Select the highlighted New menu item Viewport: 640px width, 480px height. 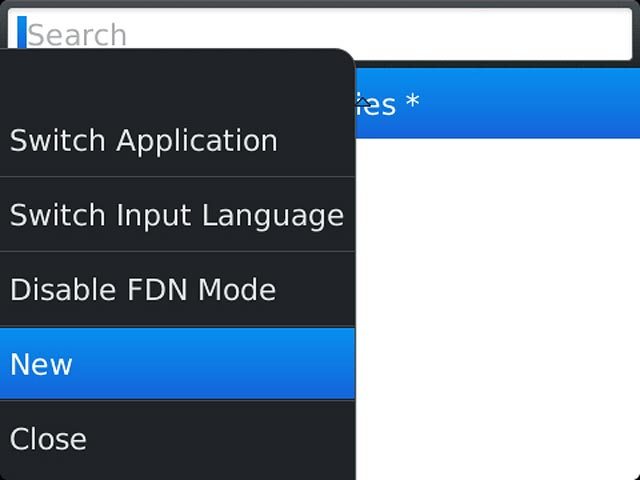click(x=177, y=364)
